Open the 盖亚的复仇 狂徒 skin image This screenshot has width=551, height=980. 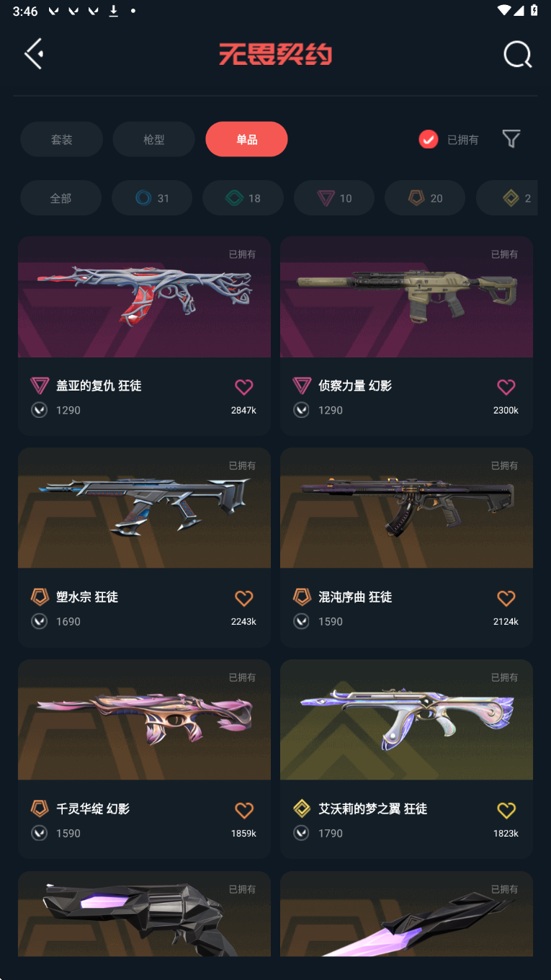[144, 297]
